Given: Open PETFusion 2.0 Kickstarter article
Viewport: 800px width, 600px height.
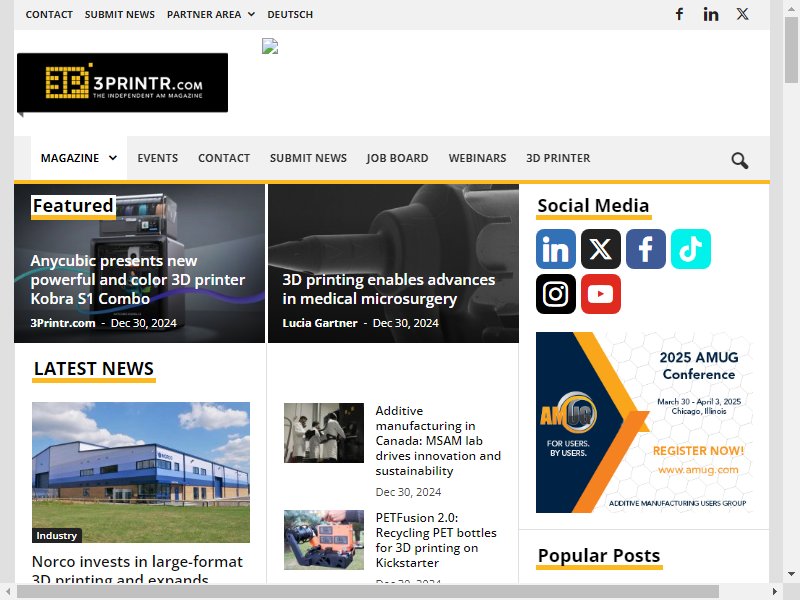Looking at the screenshot, I should [x=436, y=540].
